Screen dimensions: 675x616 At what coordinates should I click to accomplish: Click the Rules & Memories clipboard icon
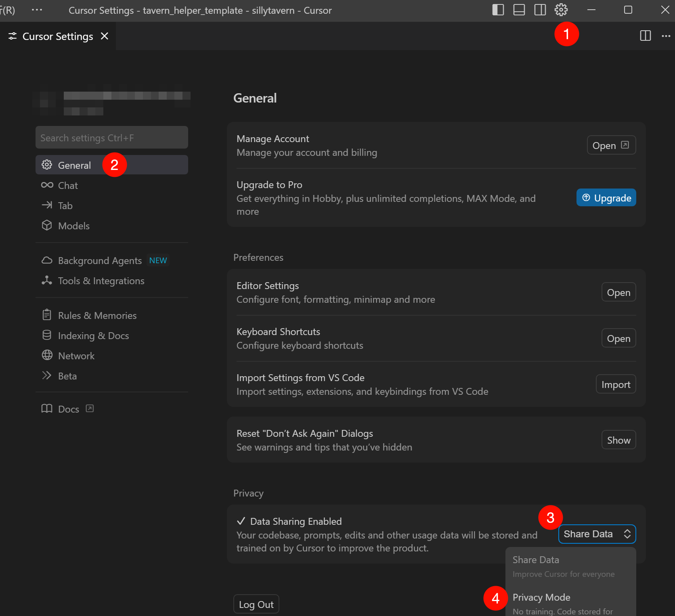(x=47, y=315)
